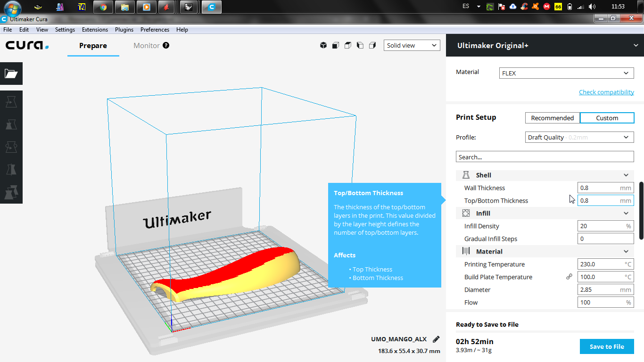This screenshot has height=362, width=644.
Task: Open the Solid view mode dropdown
Action: click(x=412, y=45)
